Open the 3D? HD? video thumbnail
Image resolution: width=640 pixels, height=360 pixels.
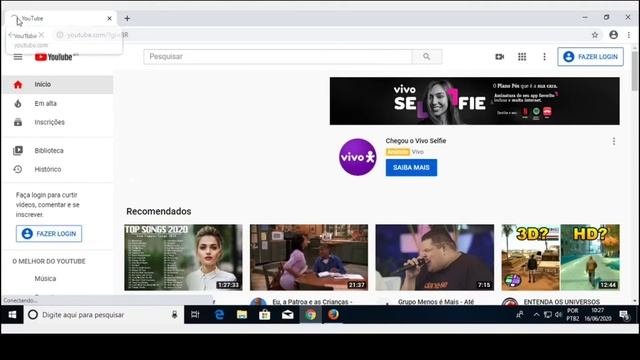pyautogui.click(x=560, y=257)
